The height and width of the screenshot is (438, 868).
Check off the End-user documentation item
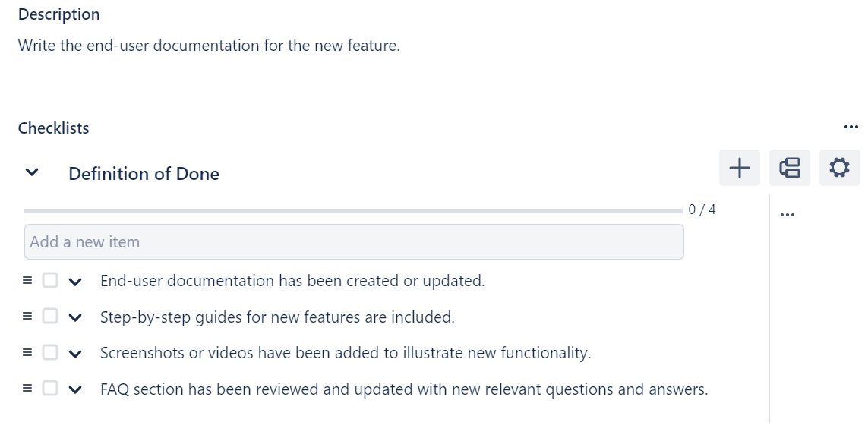[x=49, y=280]
